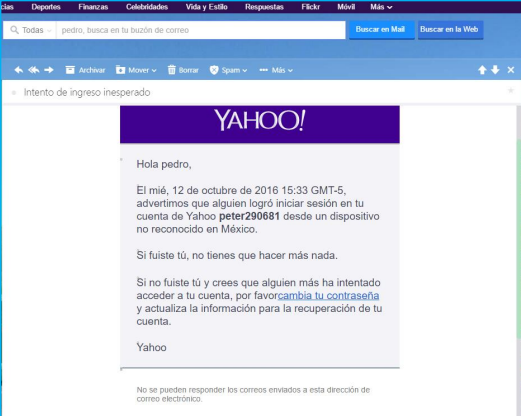Open the Vida y Estilo navigation link
This screenshot has width=521, height=416.
[206, 7]
